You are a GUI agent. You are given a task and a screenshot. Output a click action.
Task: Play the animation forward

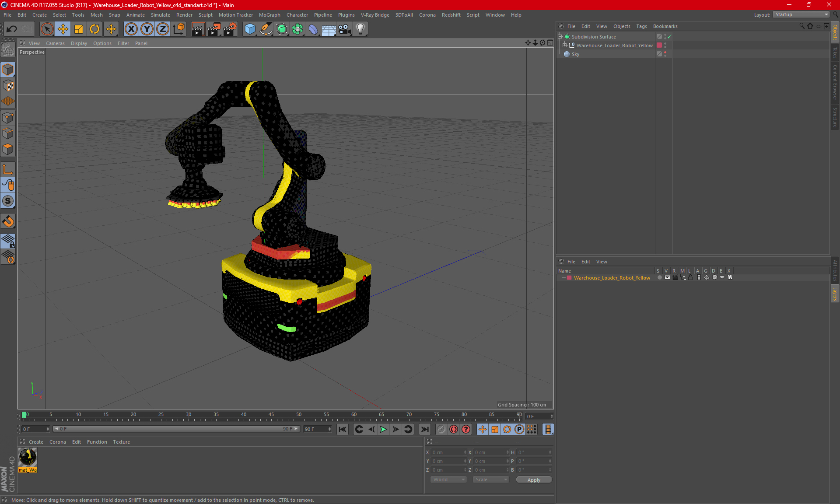click(383, 429)
